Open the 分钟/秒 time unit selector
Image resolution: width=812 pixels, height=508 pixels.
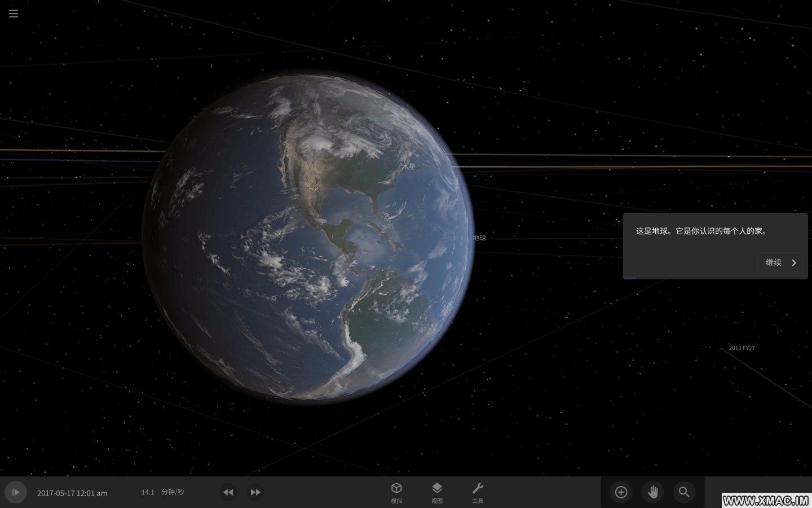[x=173, y=492]
